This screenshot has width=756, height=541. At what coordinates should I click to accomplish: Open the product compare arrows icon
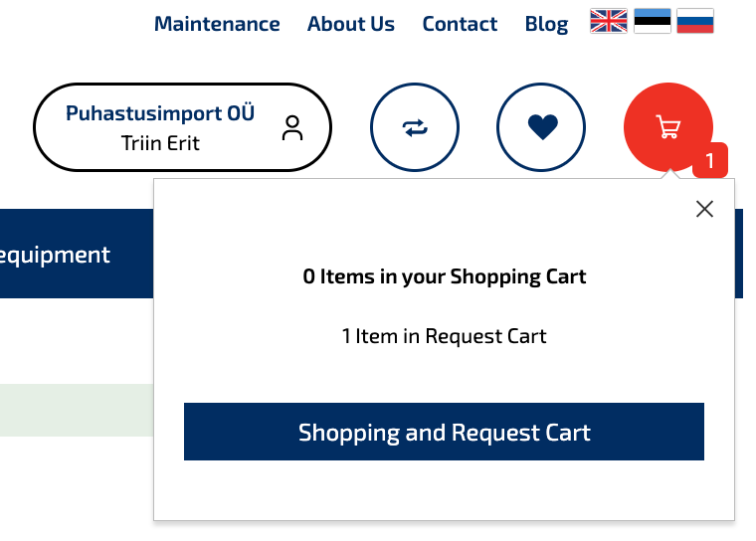tap(415, 127)
